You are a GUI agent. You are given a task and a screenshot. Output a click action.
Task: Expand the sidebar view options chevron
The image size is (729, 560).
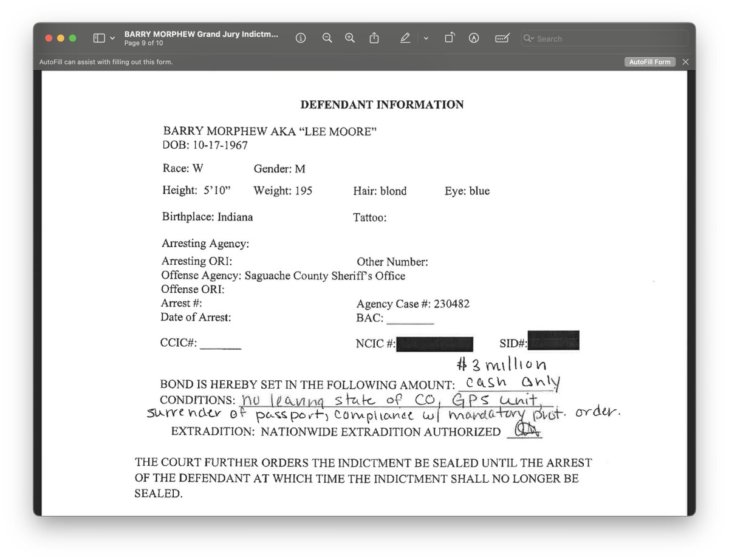pos(112,38)
